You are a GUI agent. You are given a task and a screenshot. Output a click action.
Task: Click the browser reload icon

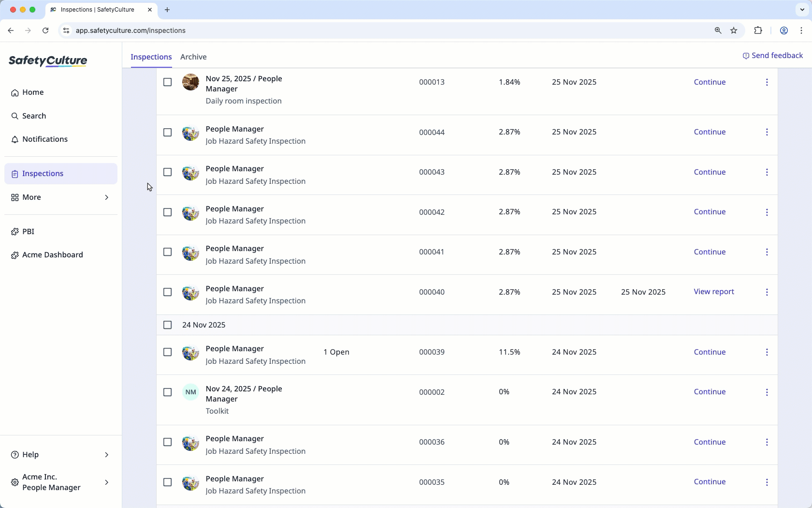coord(45,30)
